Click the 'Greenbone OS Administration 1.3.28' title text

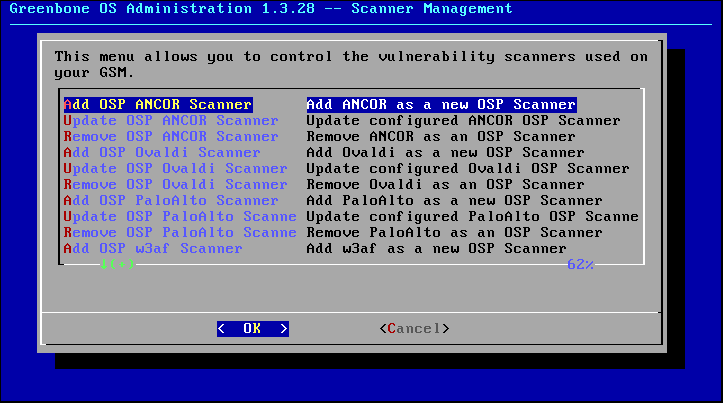162,9
